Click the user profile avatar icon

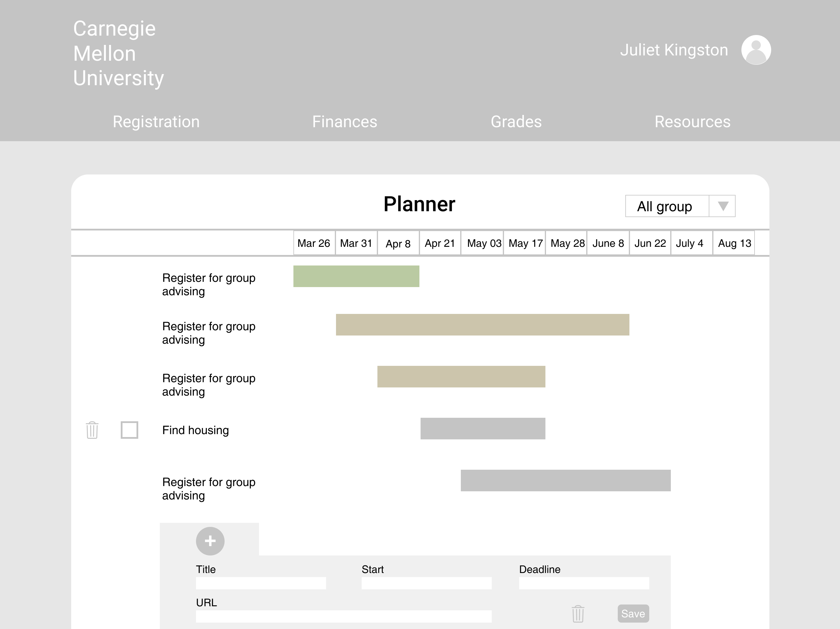click(x=756, y=50)
